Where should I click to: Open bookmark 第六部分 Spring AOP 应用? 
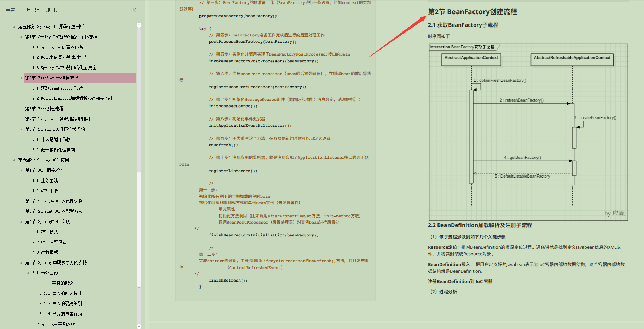point(43,160)
